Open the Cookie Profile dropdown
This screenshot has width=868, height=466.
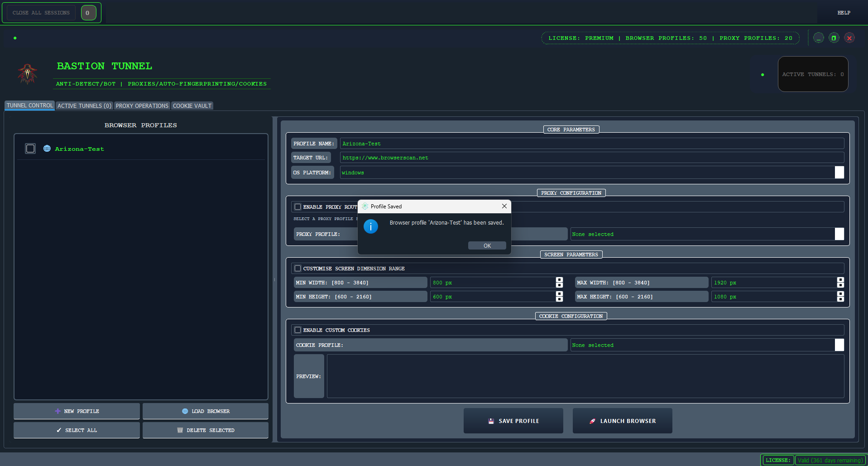tap(839, 345)
